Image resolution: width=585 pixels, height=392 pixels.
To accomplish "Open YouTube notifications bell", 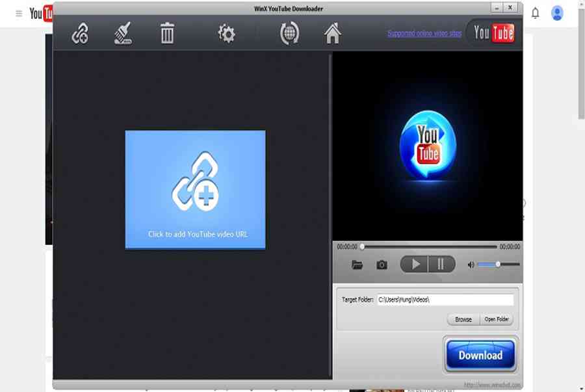I will coord(536,14).
